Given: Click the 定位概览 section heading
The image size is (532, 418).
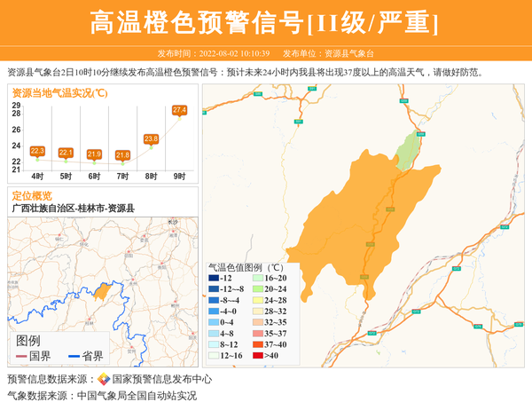Looking at the screenshot, I should [32, 196].
